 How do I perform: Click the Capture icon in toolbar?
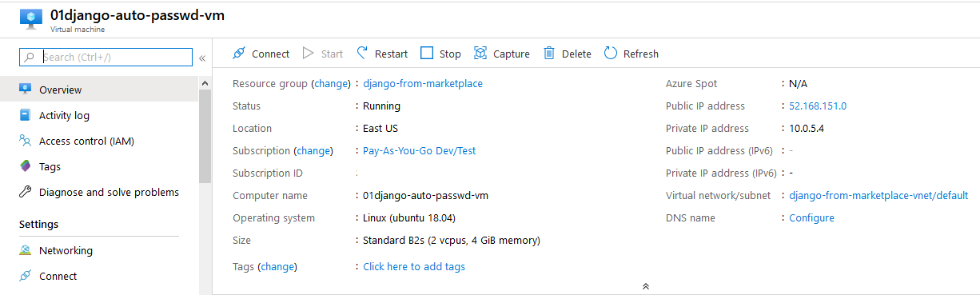pos(480,54)
